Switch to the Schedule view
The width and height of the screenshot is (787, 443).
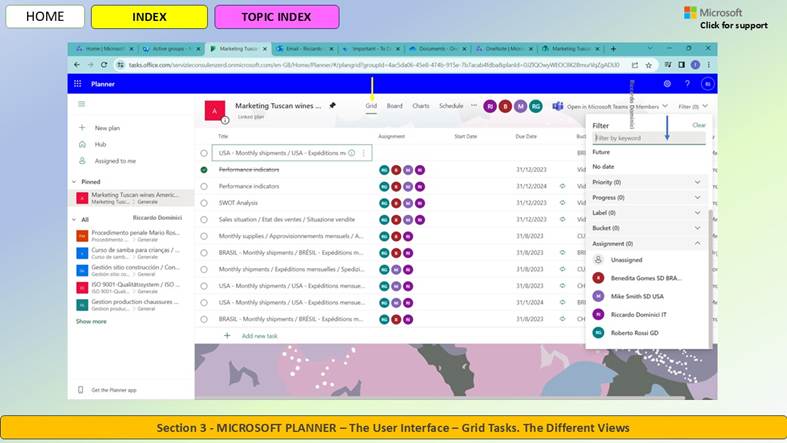451,106
